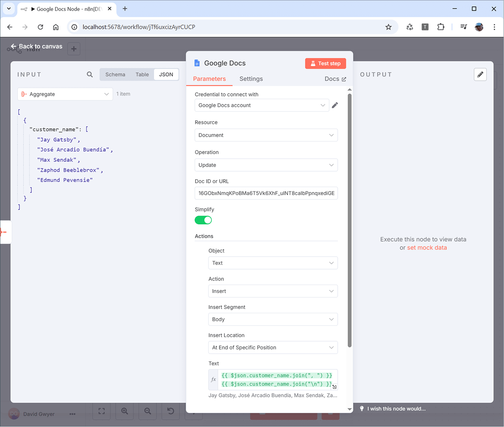The height and width of the screenshot is (427, 504).
Task: Click the Text expression field with join expressions
Action: 277,380
